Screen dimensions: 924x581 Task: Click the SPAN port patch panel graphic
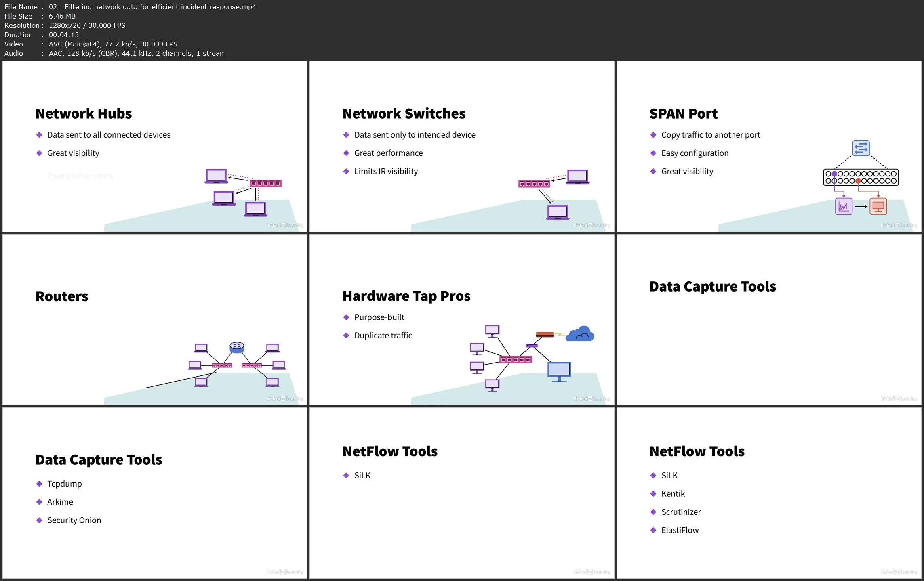pos(861,177)
